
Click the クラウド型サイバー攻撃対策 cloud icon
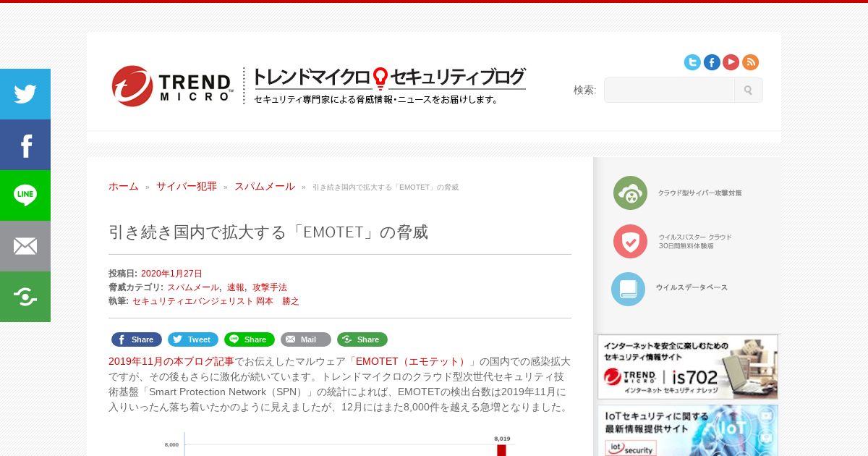pyautogui.click(x=630, y=193)
